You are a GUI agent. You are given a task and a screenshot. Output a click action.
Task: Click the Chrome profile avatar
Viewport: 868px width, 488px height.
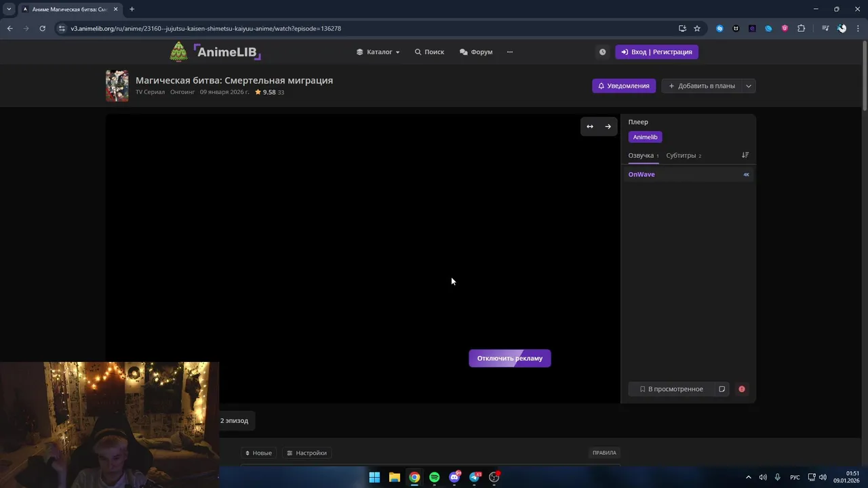click(x=842, y=28)
